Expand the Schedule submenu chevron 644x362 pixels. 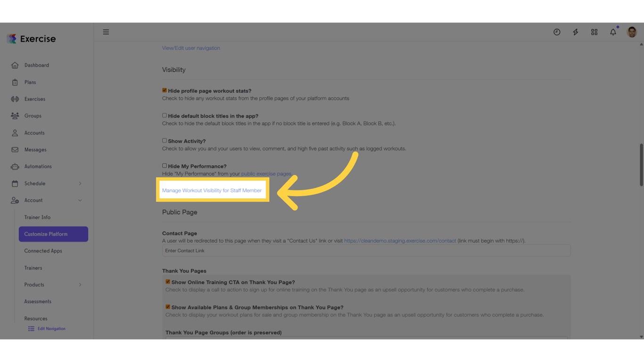pos(80,183)
